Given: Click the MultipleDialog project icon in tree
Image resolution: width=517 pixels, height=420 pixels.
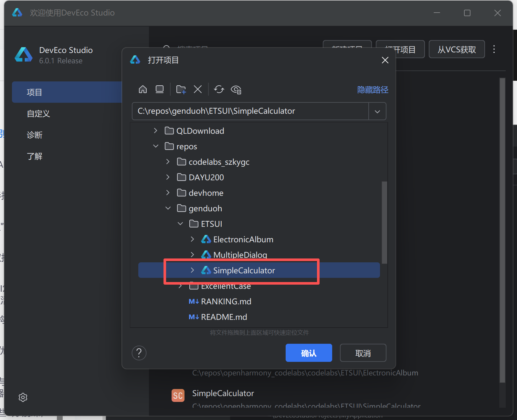Looking at the screenshot, I should coord(206,255).
